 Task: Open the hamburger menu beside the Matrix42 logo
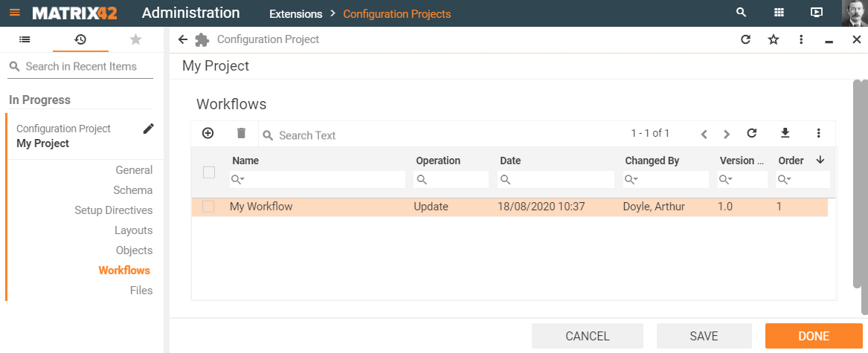pyautogui.click(x=15, y=13)
